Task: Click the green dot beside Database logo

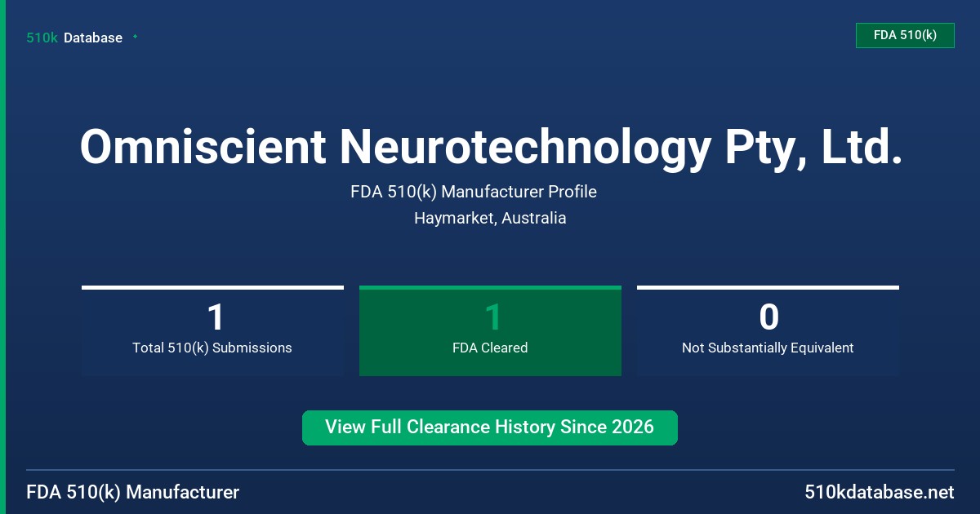Action: (135, 37)
